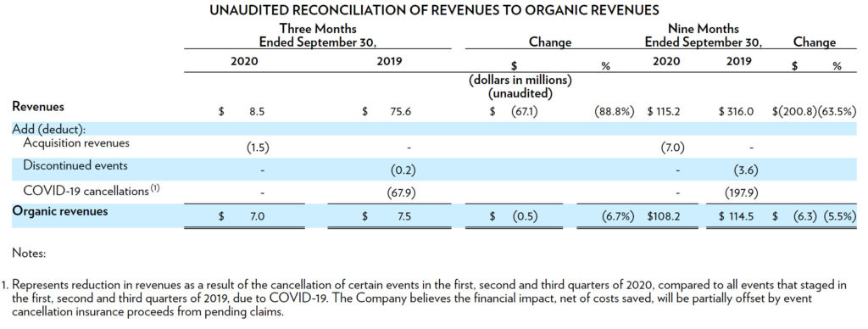Viewport: 868px width, 329px height.
Task: Select the $ 115.2 nine-month revenue value
Action: point(664,111)
